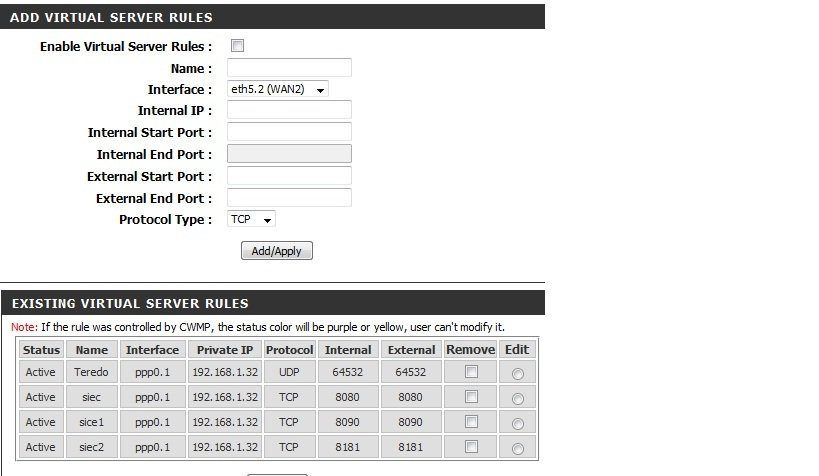Click the siec name cell
The width and height of the screenshot is (819, 476).
(91, 397)
